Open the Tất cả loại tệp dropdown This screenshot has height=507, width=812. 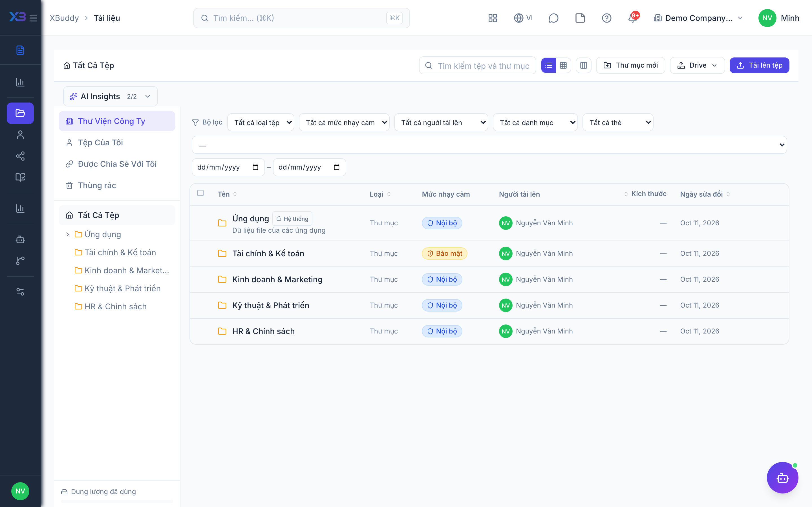(261, 123)
